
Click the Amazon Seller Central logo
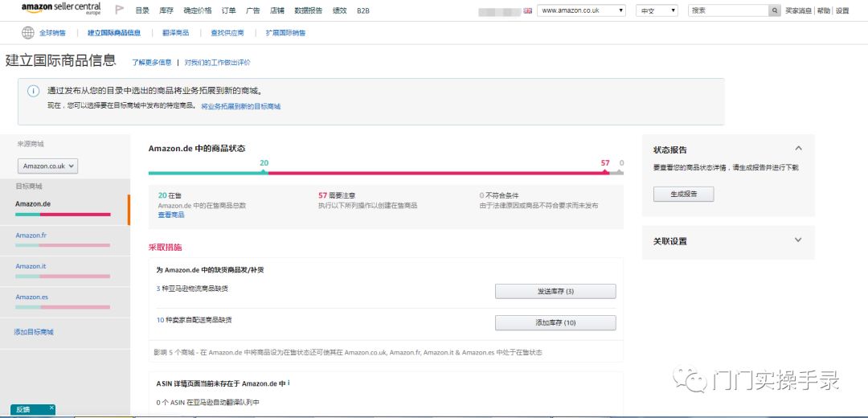(x=61, y=9)
